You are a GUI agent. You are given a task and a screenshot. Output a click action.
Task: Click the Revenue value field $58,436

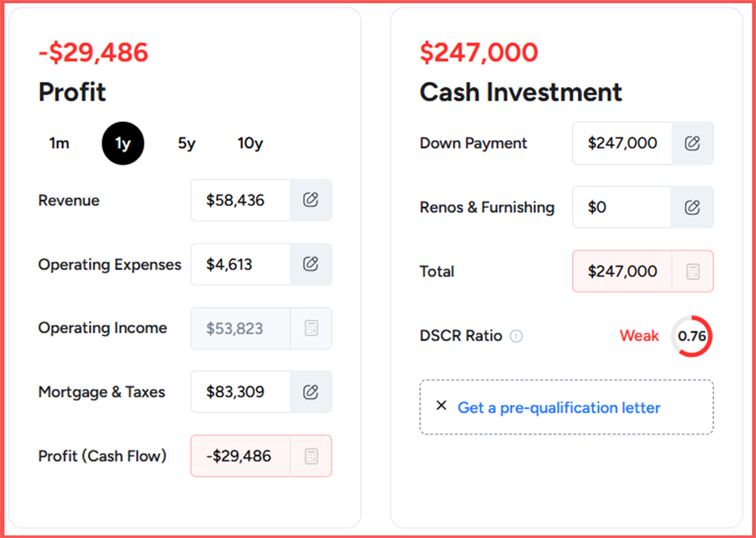(x=241, y=200)
